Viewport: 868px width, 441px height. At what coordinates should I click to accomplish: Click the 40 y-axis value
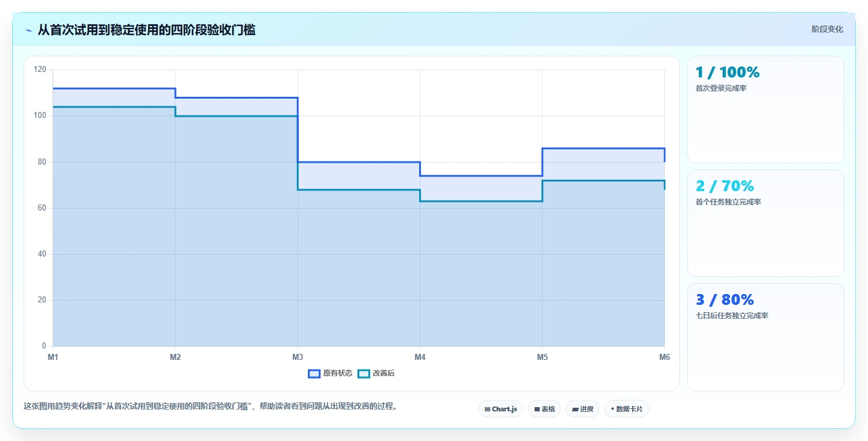pos(42,254)
